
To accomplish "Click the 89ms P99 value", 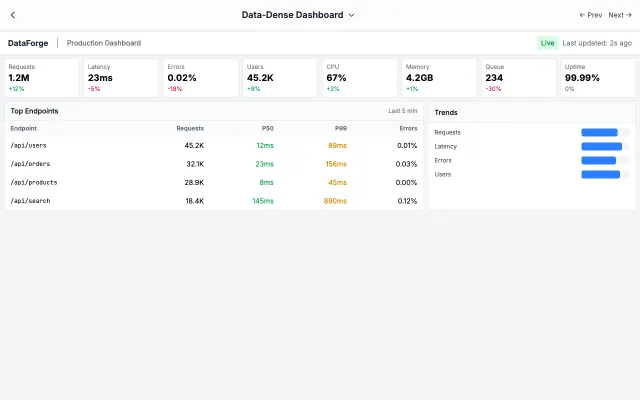I will click(338, 145).
